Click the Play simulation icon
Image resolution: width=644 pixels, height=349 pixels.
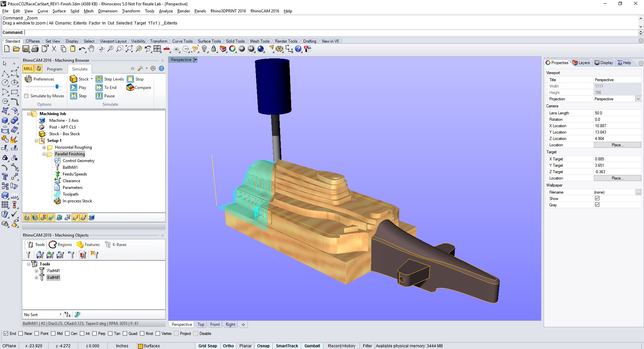pos(73,88)
